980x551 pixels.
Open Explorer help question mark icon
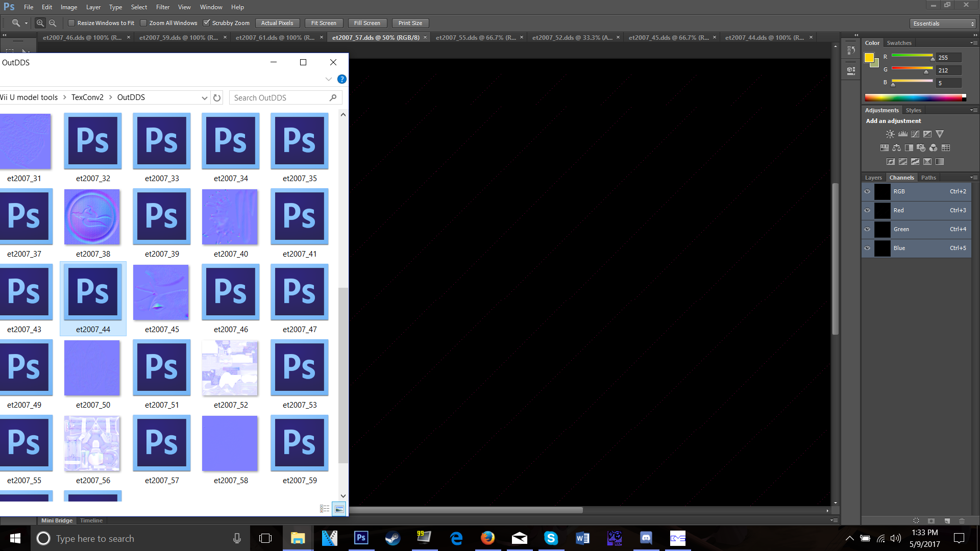point(342,79)
